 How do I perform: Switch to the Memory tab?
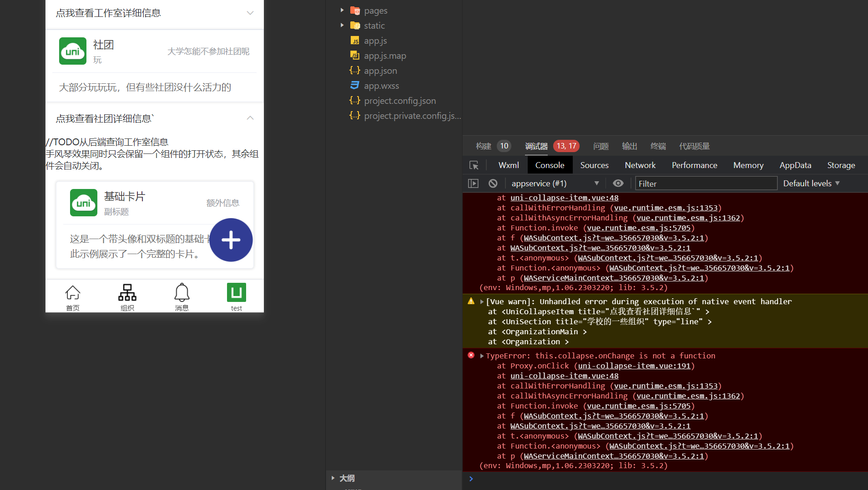click(748, 165)
